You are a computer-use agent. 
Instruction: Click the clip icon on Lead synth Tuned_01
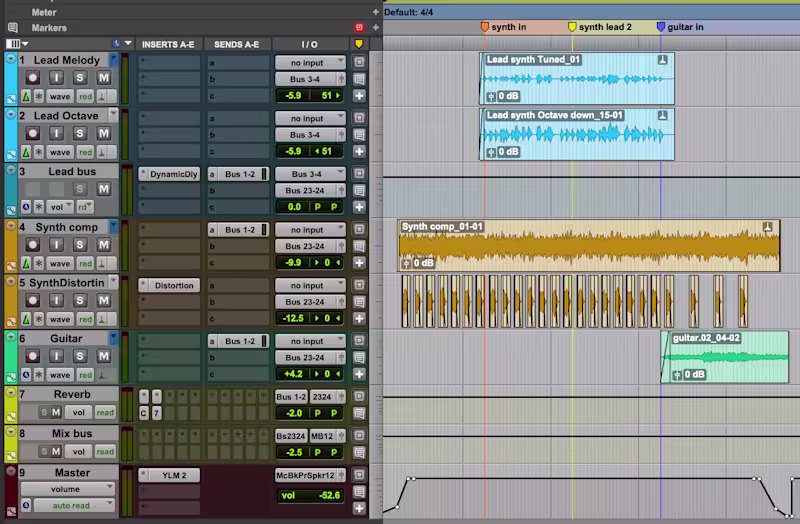pos(662,60)
